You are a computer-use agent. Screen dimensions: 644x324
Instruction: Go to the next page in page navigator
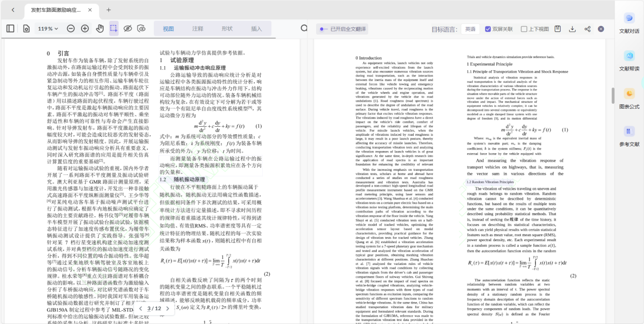pyautogui.click(x=168, y=308)
